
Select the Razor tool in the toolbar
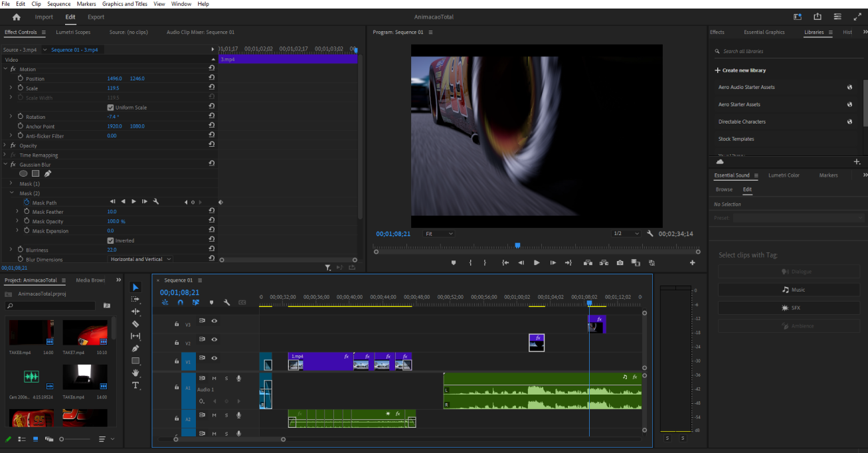[135, 324]
